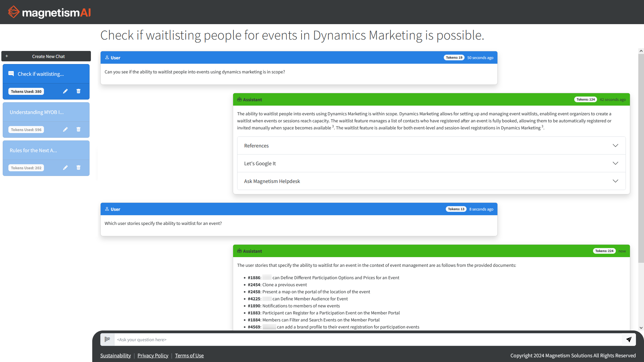644x362 pixels.
Task: Click the robot icon in second Assistant header
Action: pyautogui.click(x=239, y=251)
